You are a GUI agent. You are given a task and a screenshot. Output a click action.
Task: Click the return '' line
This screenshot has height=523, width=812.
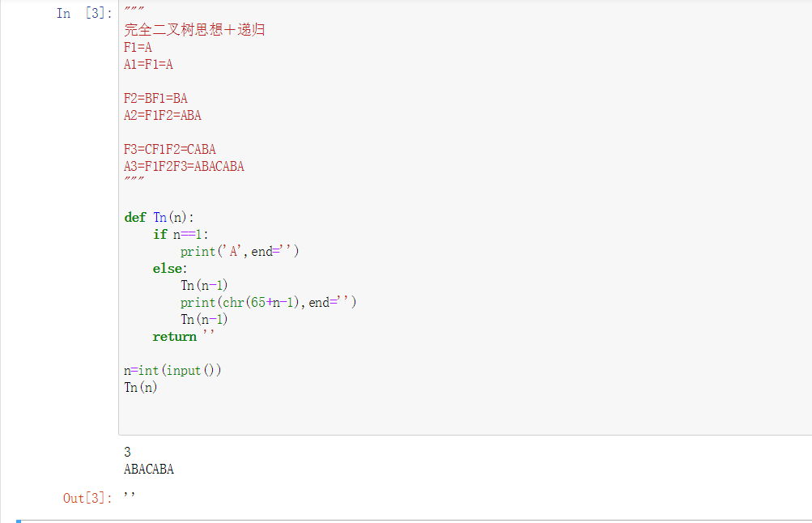[x=184, y=337]
